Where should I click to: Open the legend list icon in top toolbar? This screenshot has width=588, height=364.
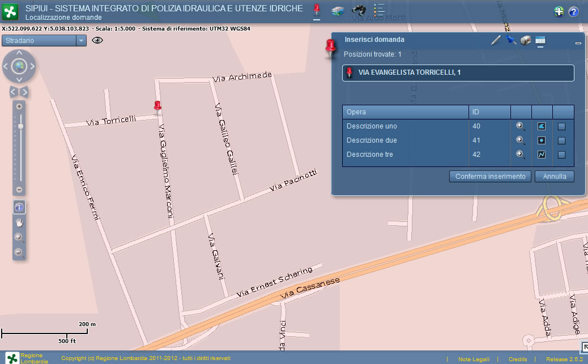[379, 11]
